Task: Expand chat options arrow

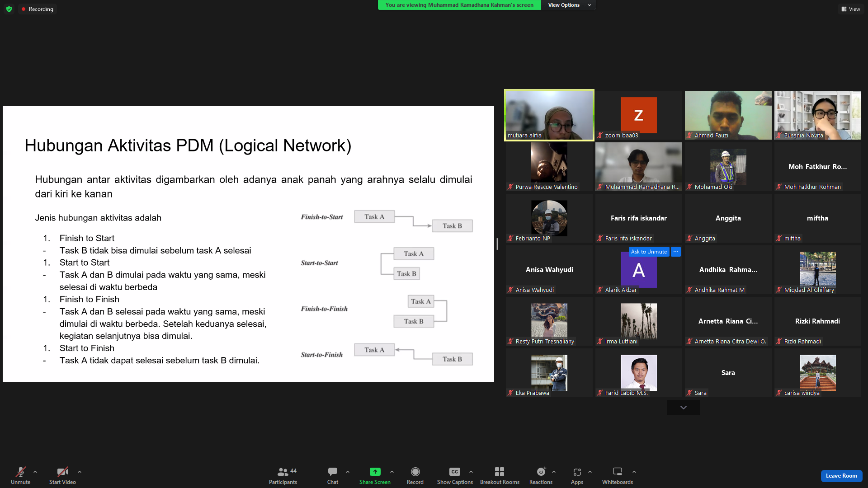Action: point(348,472)
